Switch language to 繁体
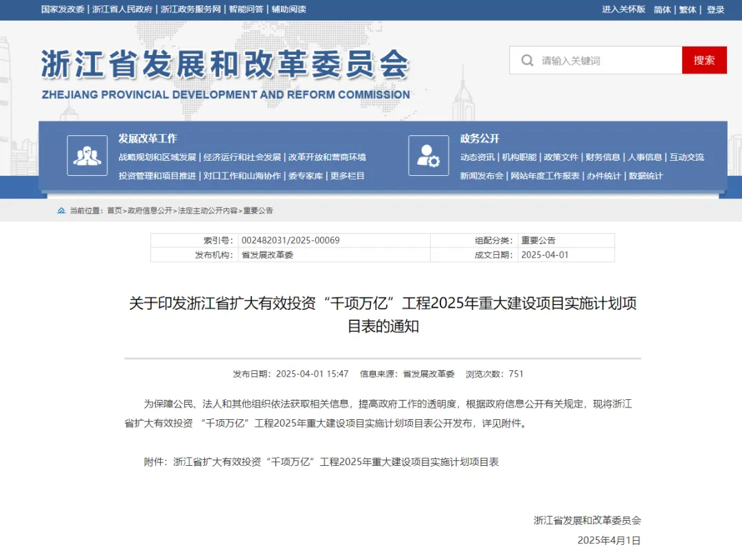The height and width of the screenshot is (560, 742). pos(688,10)
